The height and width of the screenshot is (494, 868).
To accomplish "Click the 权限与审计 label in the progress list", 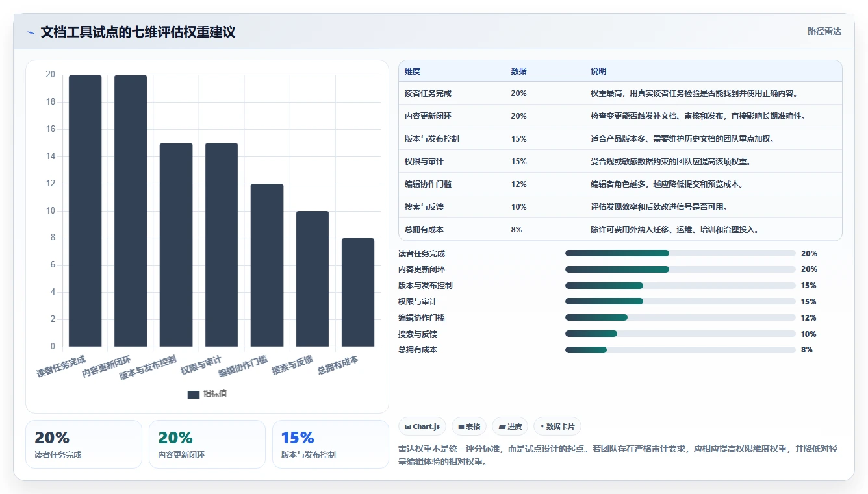I will 418,302.
